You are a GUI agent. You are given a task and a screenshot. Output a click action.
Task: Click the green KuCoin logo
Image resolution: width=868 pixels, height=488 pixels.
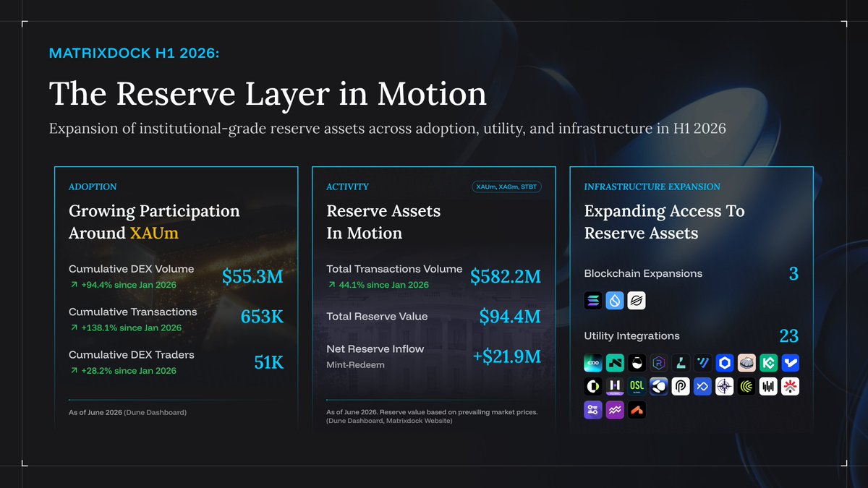click(768, 363)
